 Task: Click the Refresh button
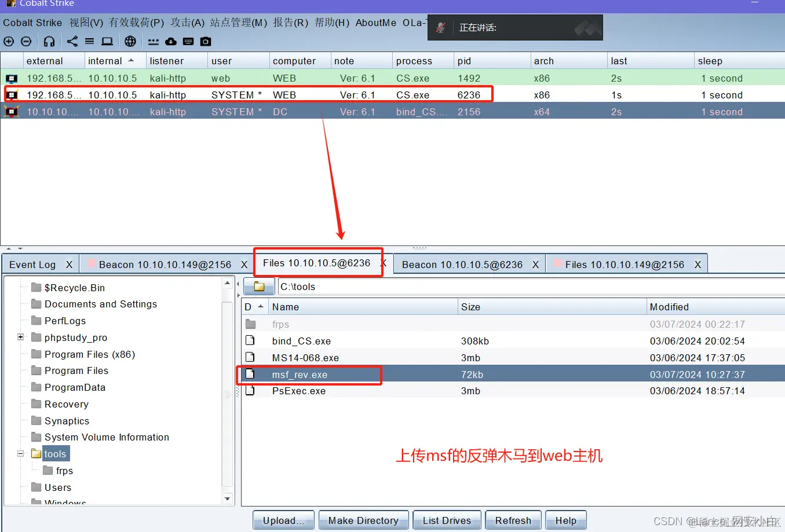coord(513,520)
